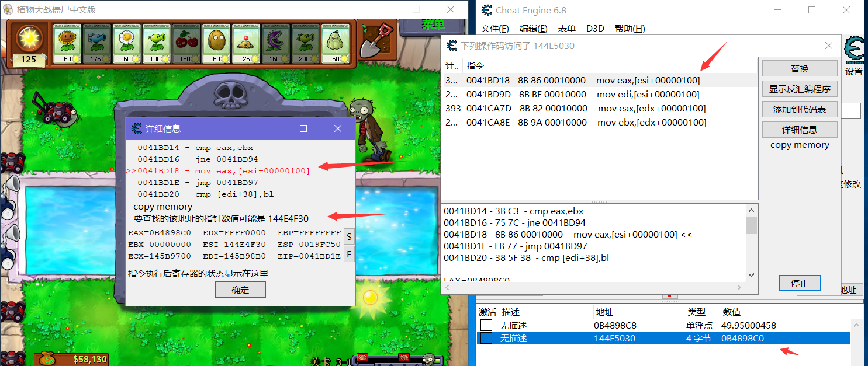
Task: Select instruction row 0041CA8E mov ebx
Action: 600,122
